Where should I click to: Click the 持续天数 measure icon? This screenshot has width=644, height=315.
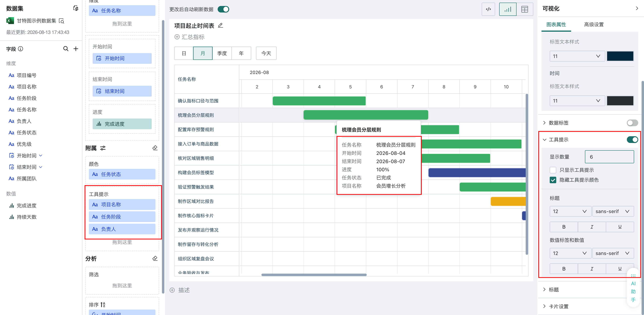coord(12,217)
